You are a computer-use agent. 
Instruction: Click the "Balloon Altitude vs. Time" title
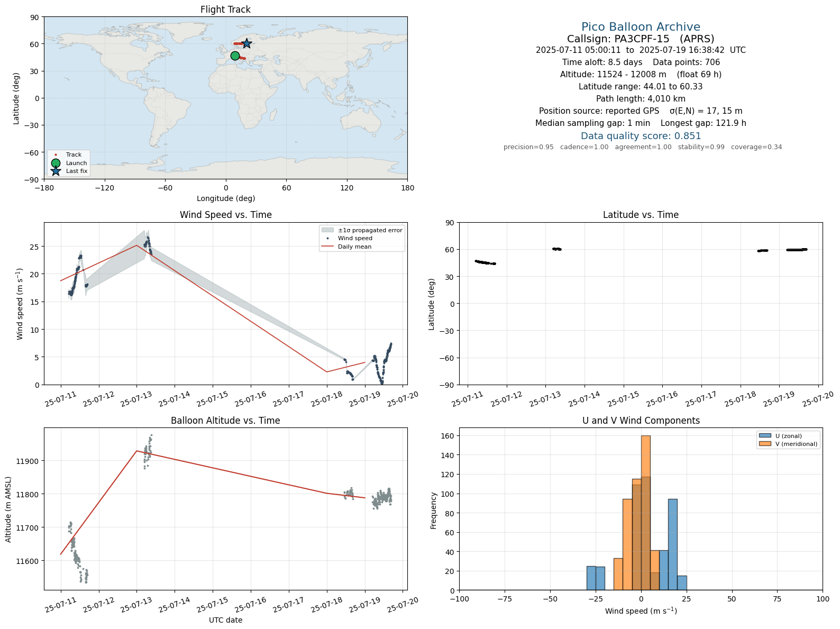point(225,421)
